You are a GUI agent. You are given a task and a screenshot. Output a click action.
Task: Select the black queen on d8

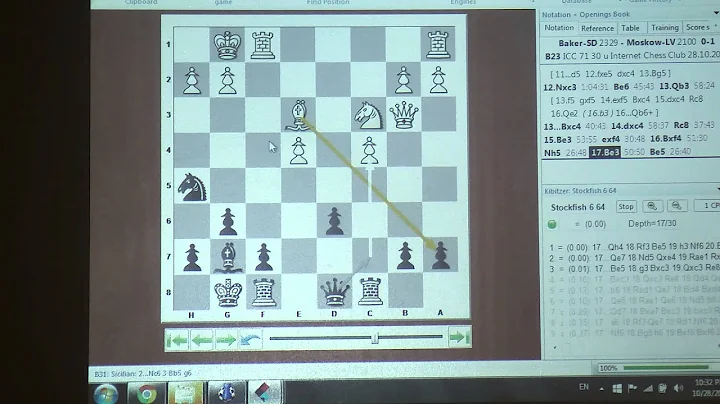click(x=334, y=292)
